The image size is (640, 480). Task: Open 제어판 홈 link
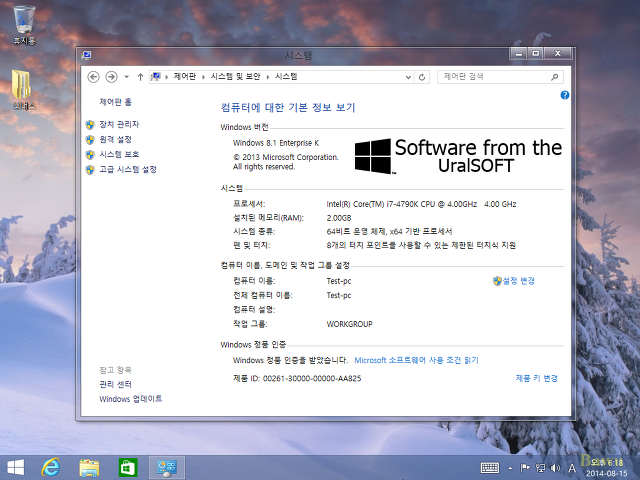pyautogui.click(x=116, y=102)
